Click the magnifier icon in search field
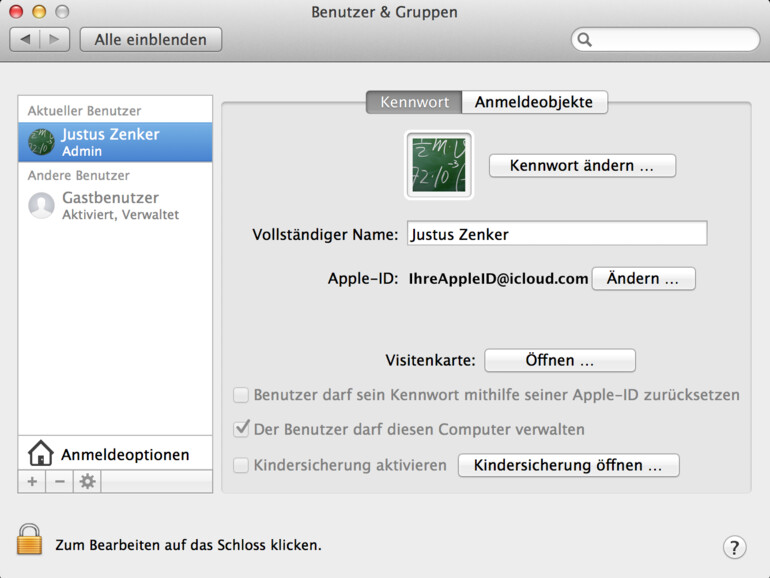770x578 pixels. pos(584,40)
